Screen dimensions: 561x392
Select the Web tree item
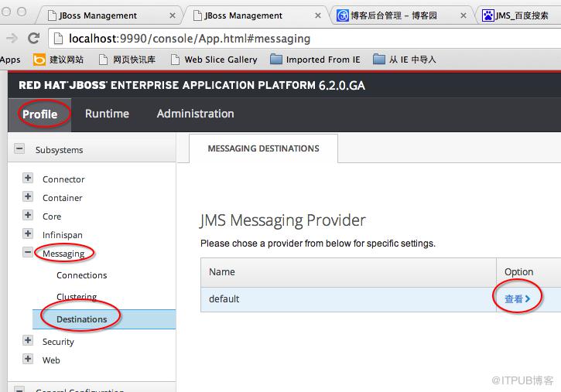pyautogui.click(x=51, y=360)
